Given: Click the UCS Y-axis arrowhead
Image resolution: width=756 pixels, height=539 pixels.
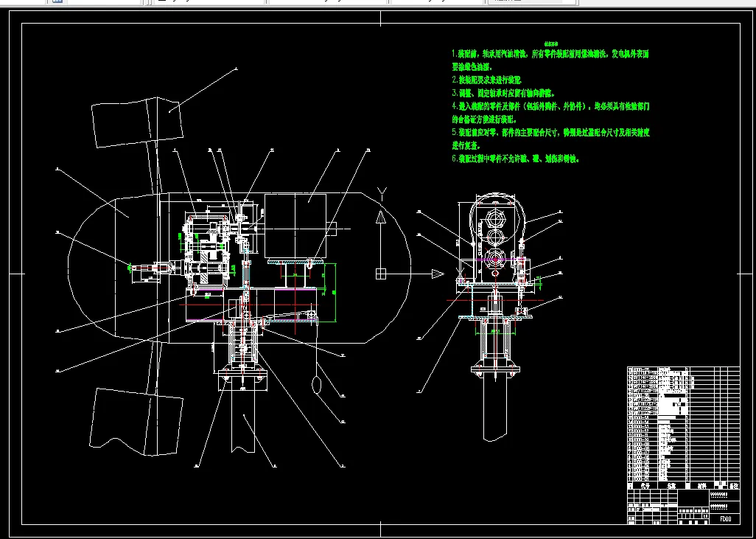Looking at the screenshot, I should [x=381, y=217].
